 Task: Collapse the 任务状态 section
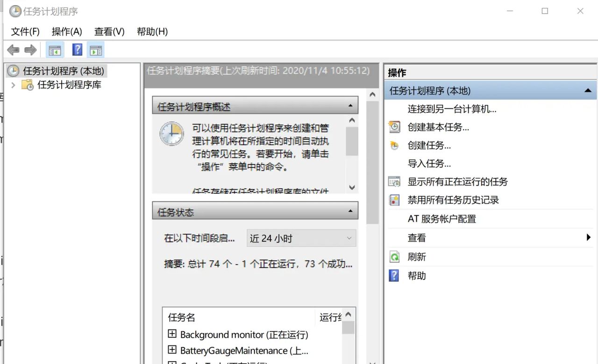[351, 211]
